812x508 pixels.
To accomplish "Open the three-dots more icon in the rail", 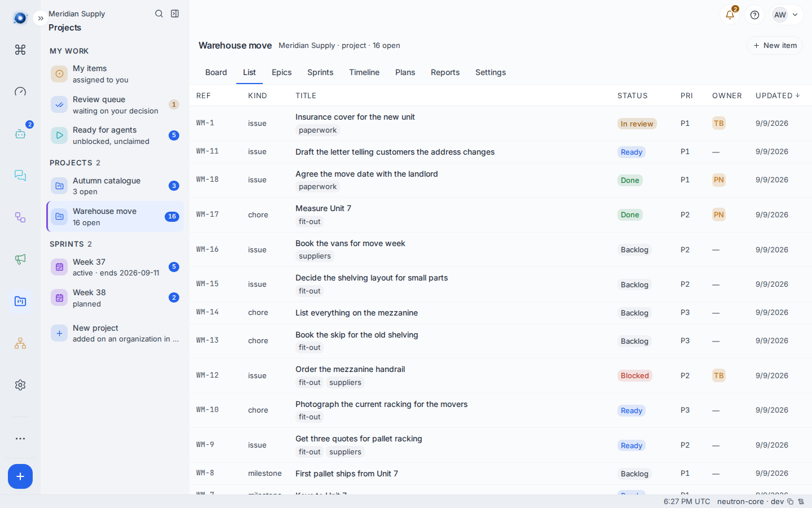I will [20, 439].
